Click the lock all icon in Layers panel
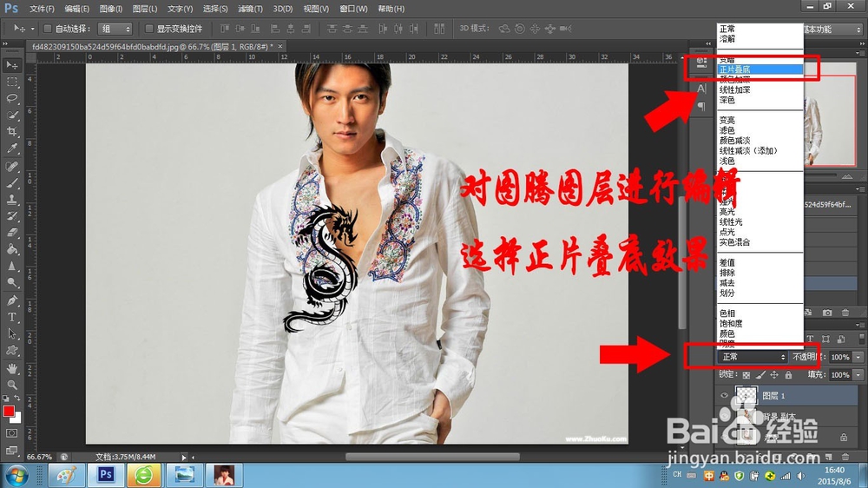This screenshot has width=868, height=488. click(788, 375)
